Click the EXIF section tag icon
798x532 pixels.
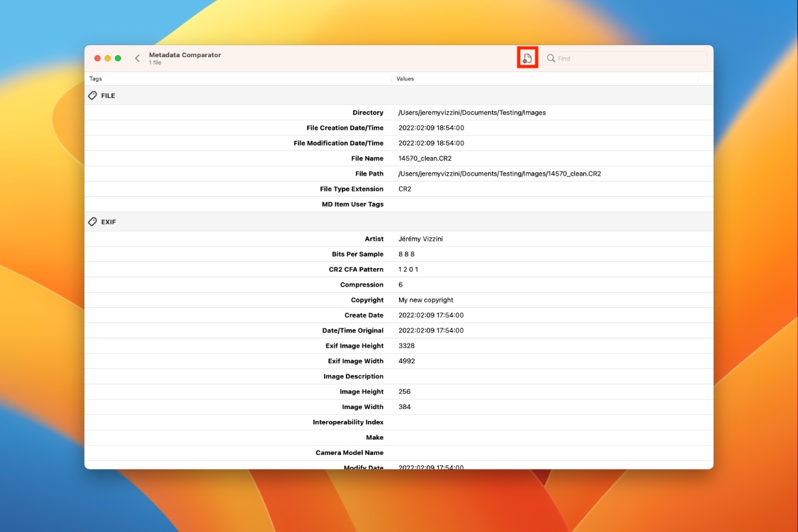click(x=92, y=222)
